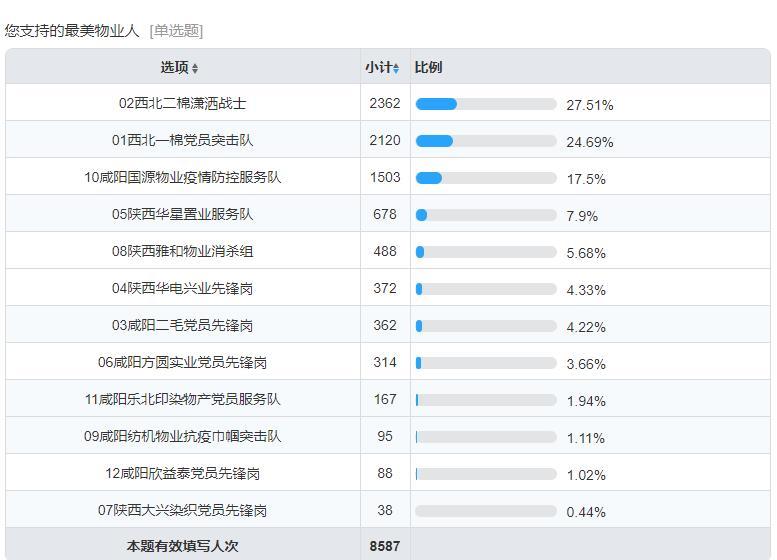
Task: Select the 12咸阳欣益泰党员先锋岗 row
Action: 388,472
